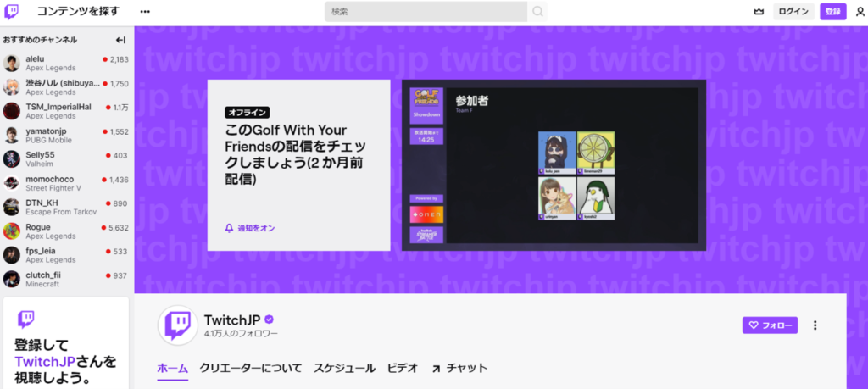
Task: Click おすすめのチャンネル sidebar heading
Action: coord(40,40)
